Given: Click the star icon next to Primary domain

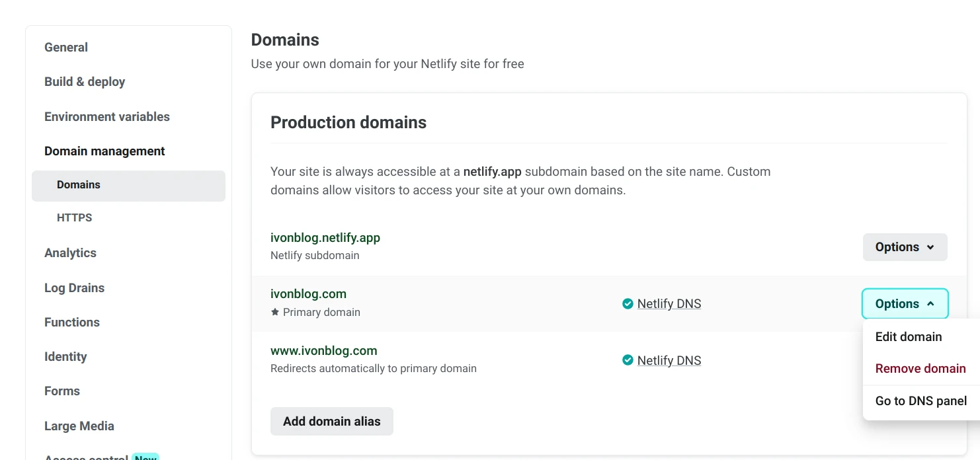Looking at the screenshot, I should coord(275,312).
